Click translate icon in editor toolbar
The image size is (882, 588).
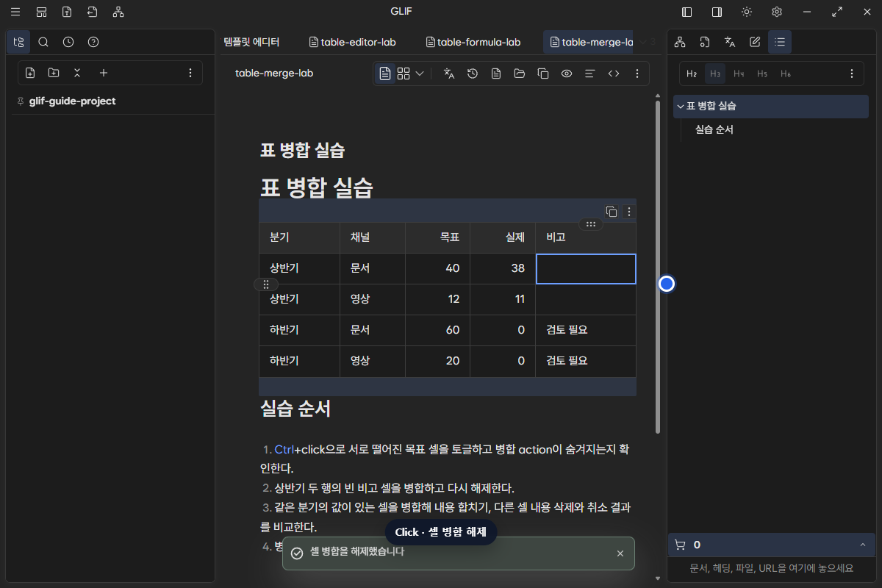pos(449,73)
